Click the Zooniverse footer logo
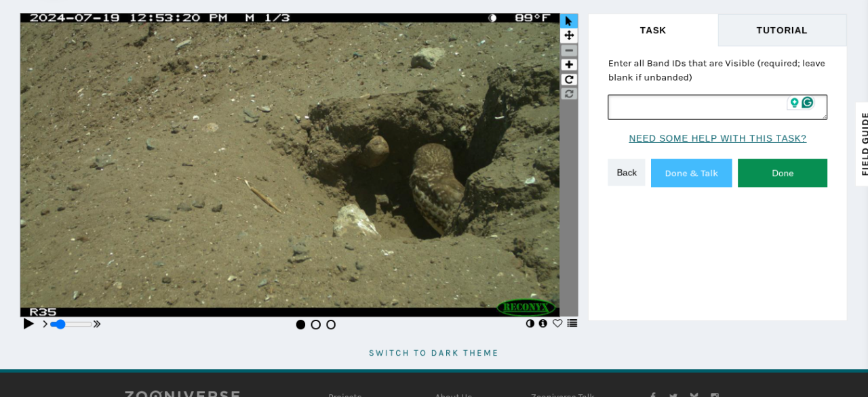This screenshot has width=868, height=397. [x=182, y=394]
